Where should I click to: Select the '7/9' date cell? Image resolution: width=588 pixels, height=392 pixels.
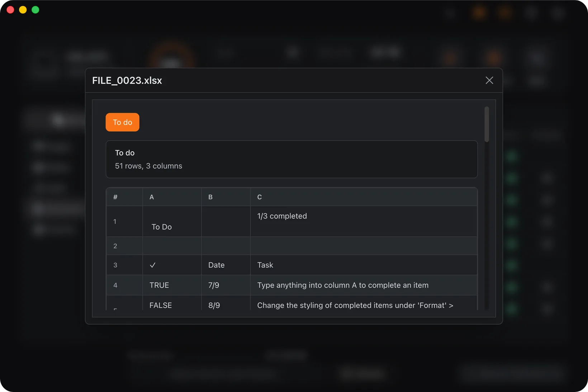pos(226,285)
